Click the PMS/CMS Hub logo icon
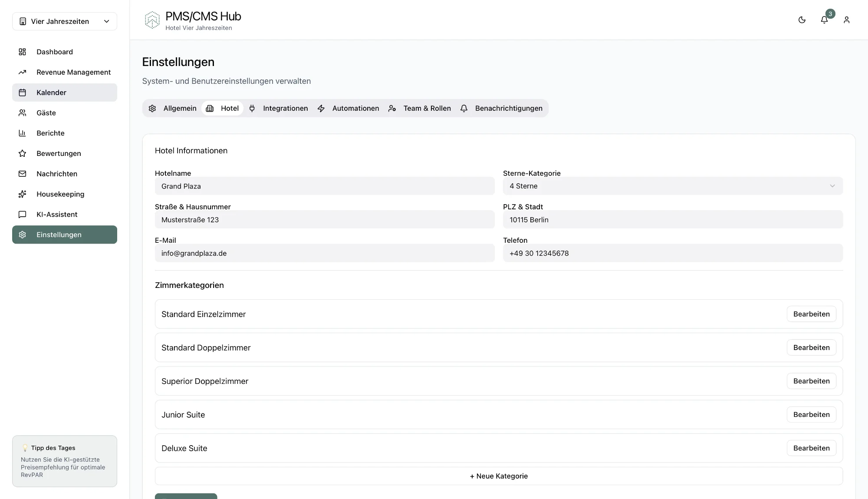Screen dimensions: 868x499 click(152, 20)
